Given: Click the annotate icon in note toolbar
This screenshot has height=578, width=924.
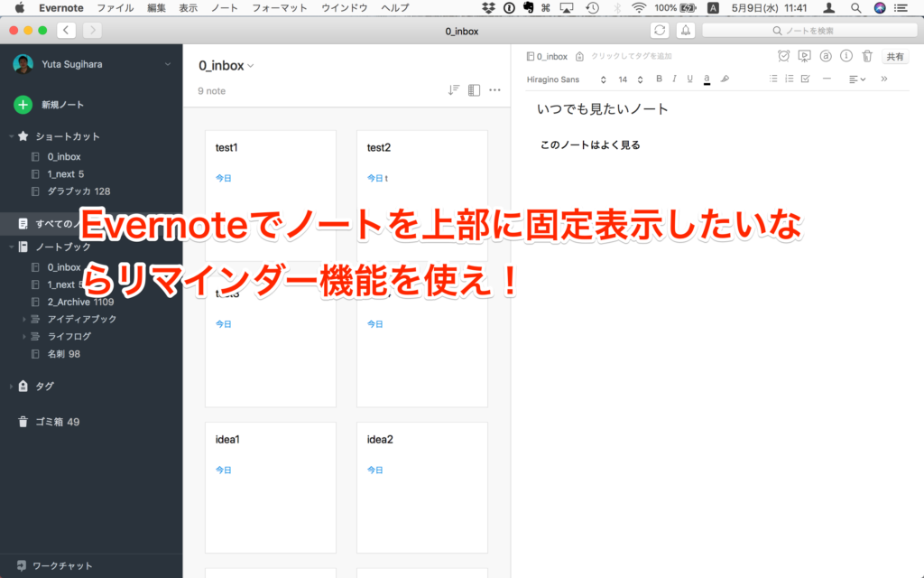Looking at the screenshot, I should (826, 56).
